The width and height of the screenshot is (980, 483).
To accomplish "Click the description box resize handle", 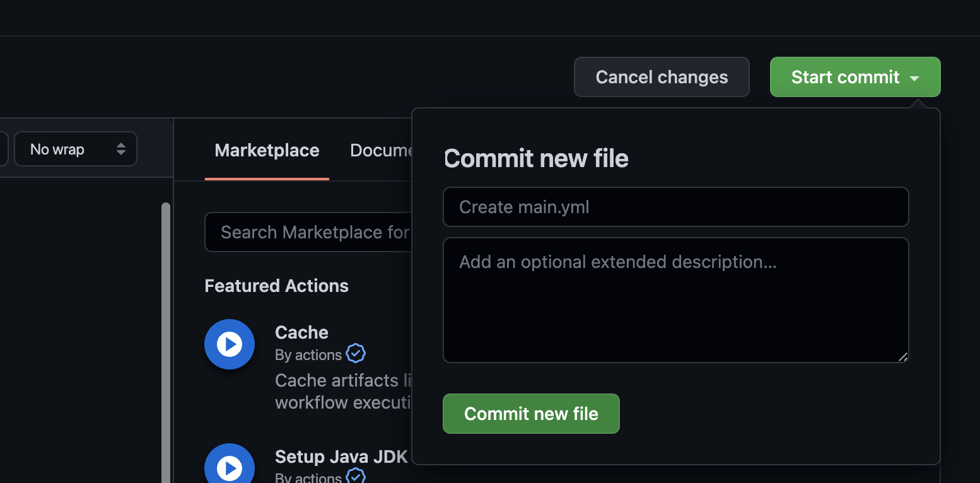I will click(902, 357).
